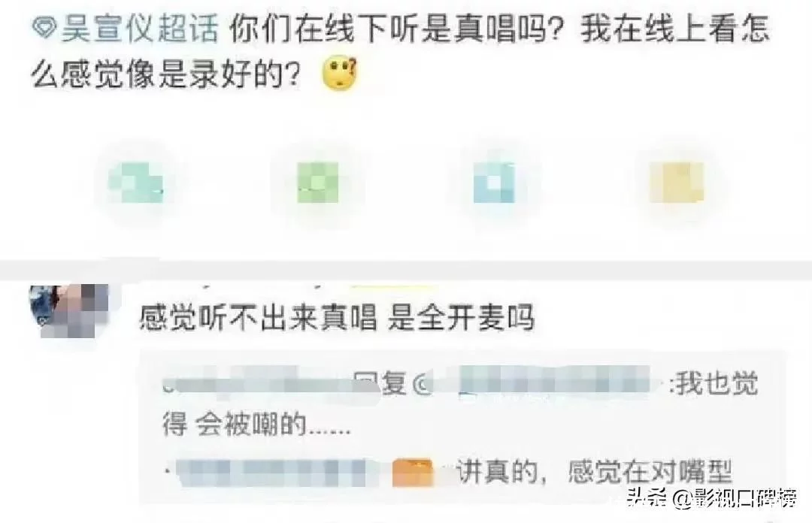
Task: Select reply 讲真的，感觉在对嘴型
Action: coord(593,472)
